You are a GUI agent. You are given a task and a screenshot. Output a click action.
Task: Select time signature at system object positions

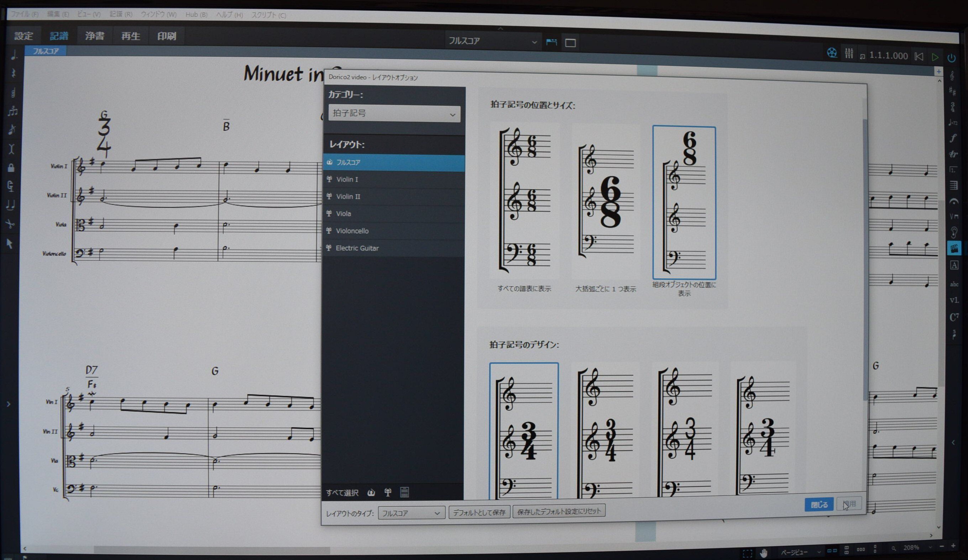coord(684,203)
